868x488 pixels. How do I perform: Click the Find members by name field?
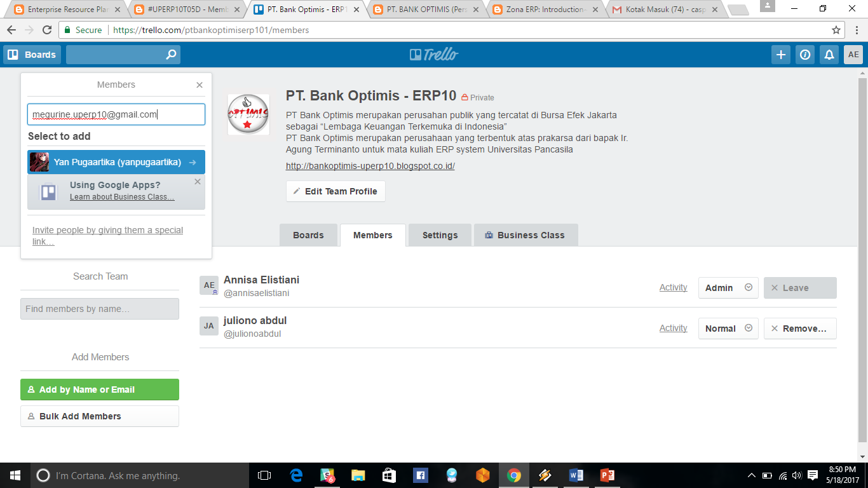(100, 309)
